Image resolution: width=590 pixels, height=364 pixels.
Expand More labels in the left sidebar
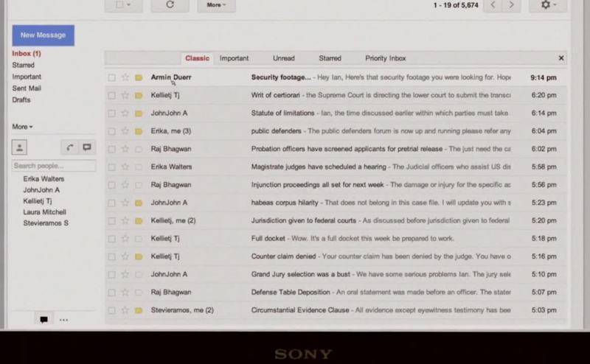click(x=22, y=127)
